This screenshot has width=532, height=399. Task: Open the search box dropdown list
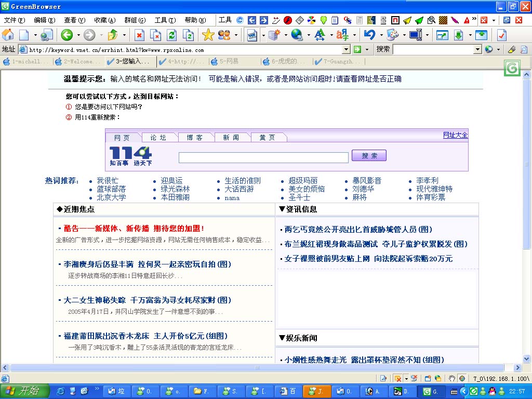[x=477, y=49]
